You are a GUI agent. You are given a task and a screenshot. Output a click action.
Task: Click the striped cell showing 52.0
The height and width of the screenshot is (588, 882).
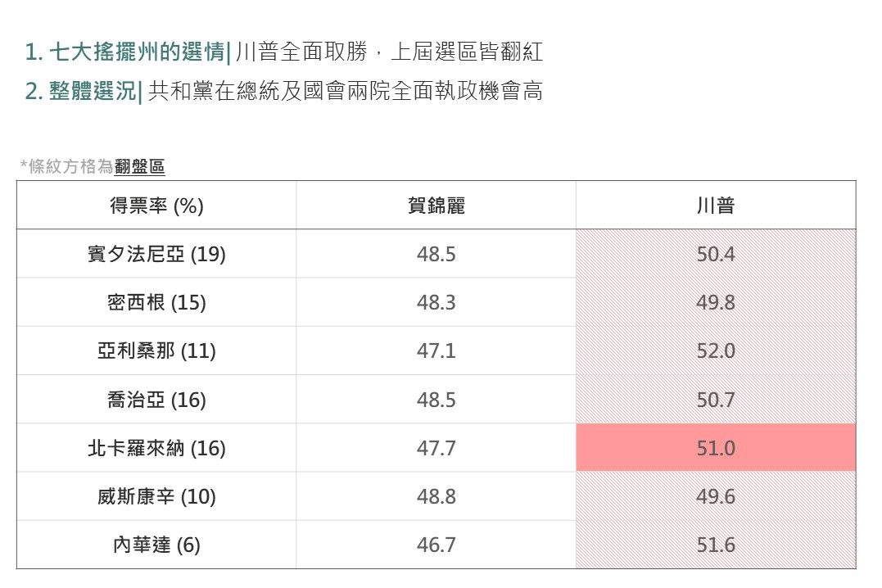(x=716, y=351)
